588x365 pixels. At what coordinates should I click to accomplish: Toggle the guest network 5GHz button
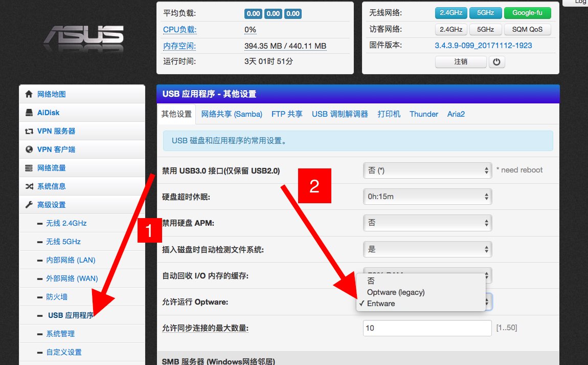pos(485,29)
